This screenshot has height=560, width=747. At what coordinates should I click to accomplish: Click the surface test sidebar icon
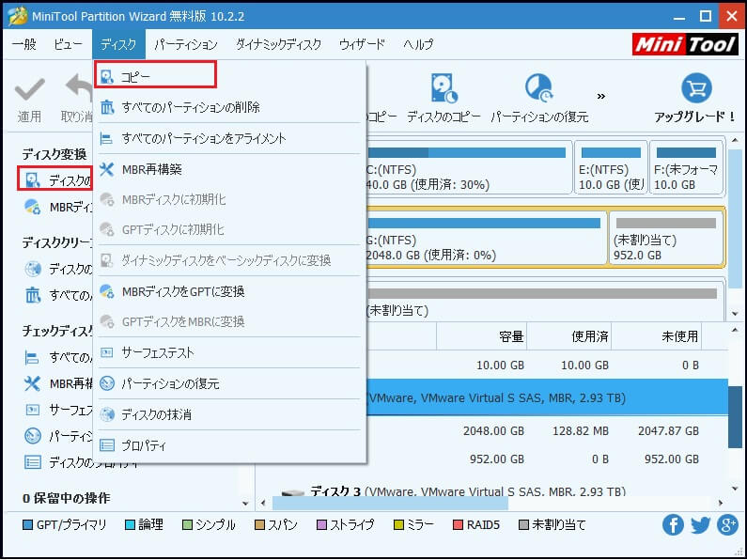32,410
